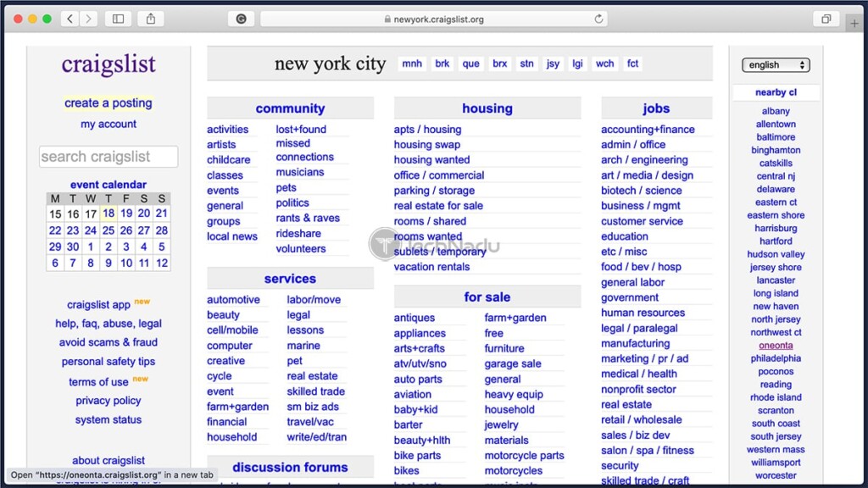
Task: Go to oneonta craigslist
Action: point(776,346)
